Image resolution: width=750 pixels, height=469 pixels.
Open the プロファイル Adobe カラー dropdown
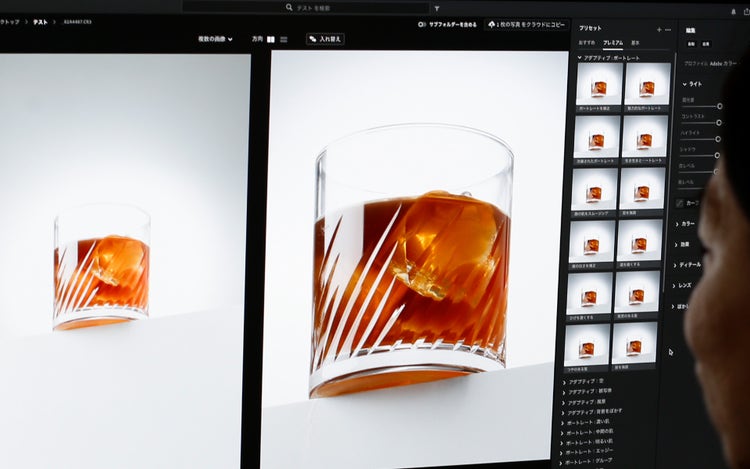[710, 64]
